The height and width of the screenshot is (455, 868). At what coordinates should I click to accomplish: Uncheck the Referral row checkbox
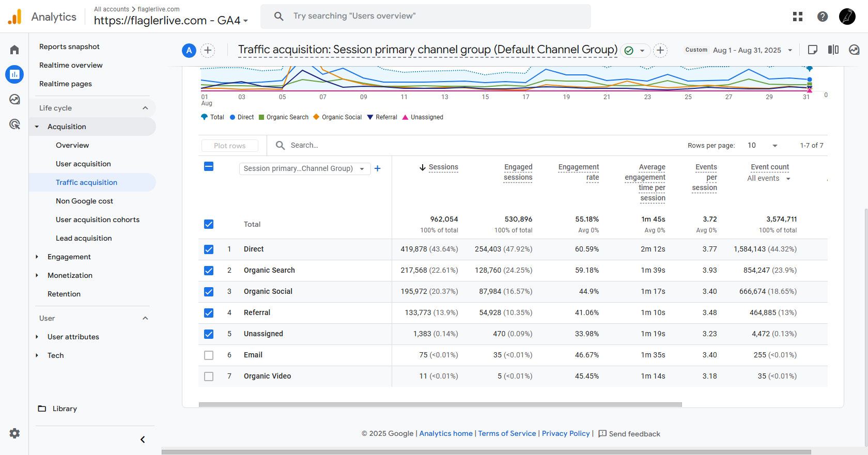coord(209,313)
